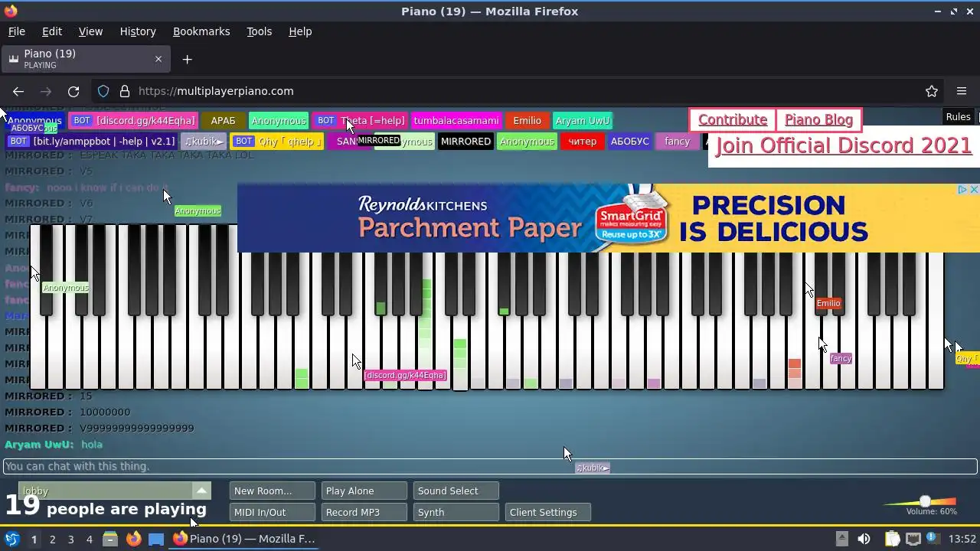Viewport: 980px width, 551px height.
Task: Open the Firefox hamburger application menu
Action: coord(962,91)
